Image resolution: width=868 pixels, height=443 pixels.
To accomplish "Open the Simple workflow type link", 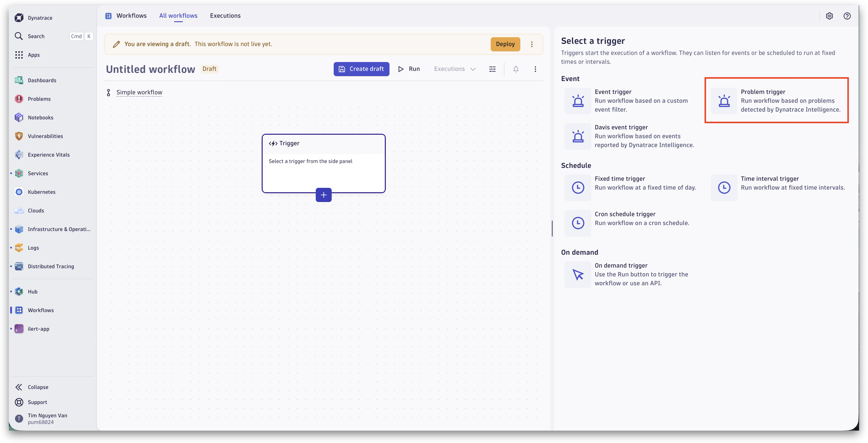I will point(139,92).
